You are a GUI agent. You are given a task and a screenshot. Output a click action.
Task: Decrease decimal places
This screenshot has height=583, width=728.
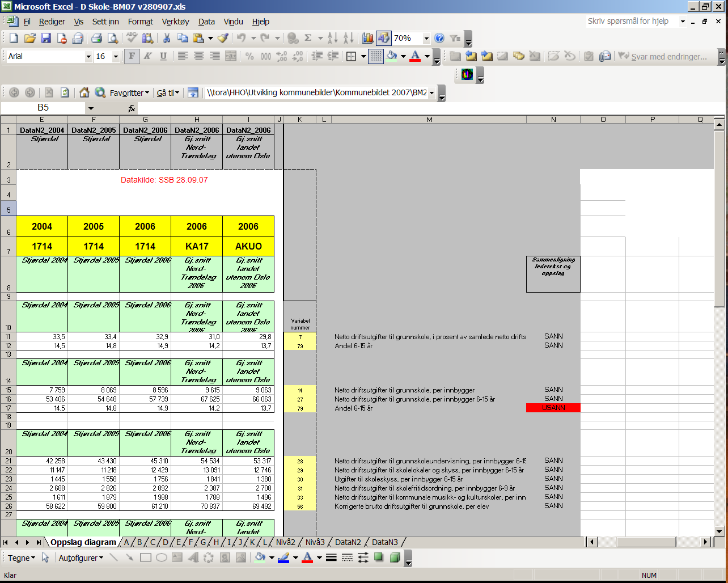click(x=297, y=56)
